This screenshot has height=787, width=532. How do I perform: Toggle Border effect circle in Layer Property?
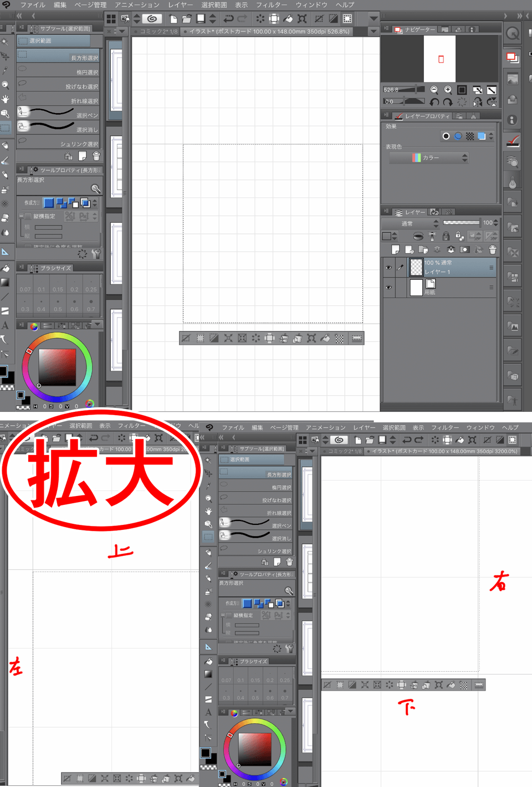click(446, 136)
